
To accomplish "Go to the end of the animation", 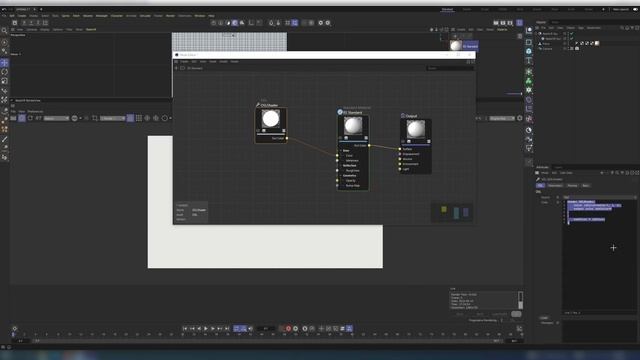I will pos(227,329).
